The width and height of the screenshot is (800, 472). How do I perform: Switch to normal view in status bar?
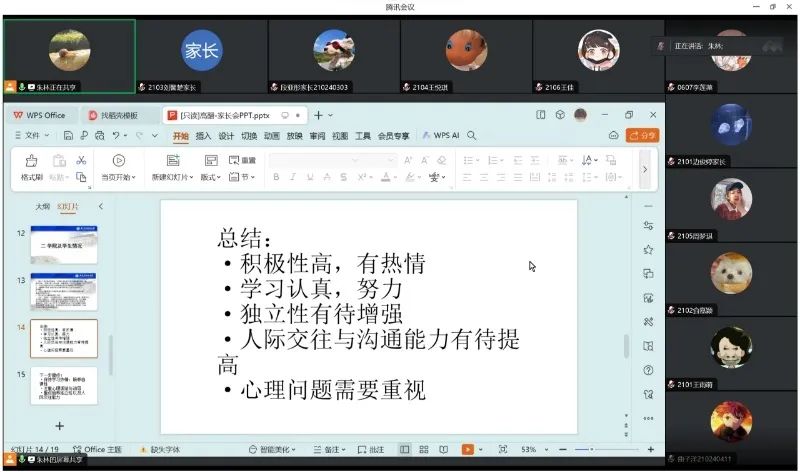click(x=404, y=450)
